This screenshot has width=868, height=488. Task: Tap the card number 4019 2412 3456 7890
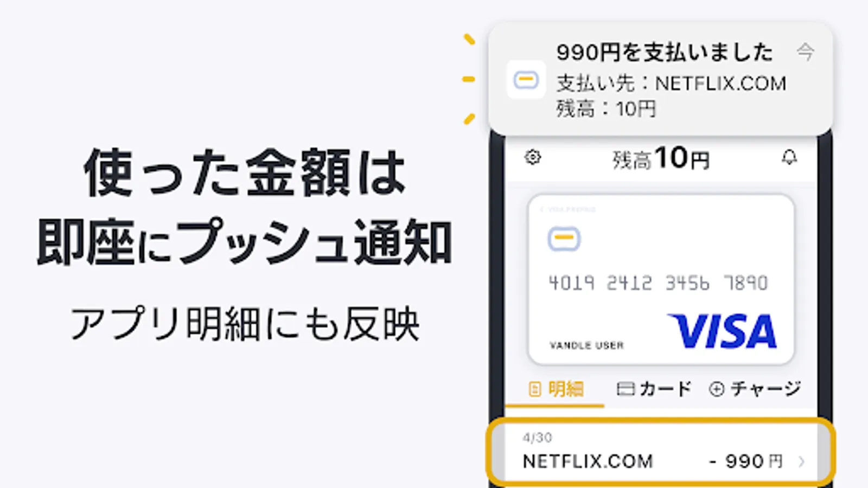tap(658, 282)
